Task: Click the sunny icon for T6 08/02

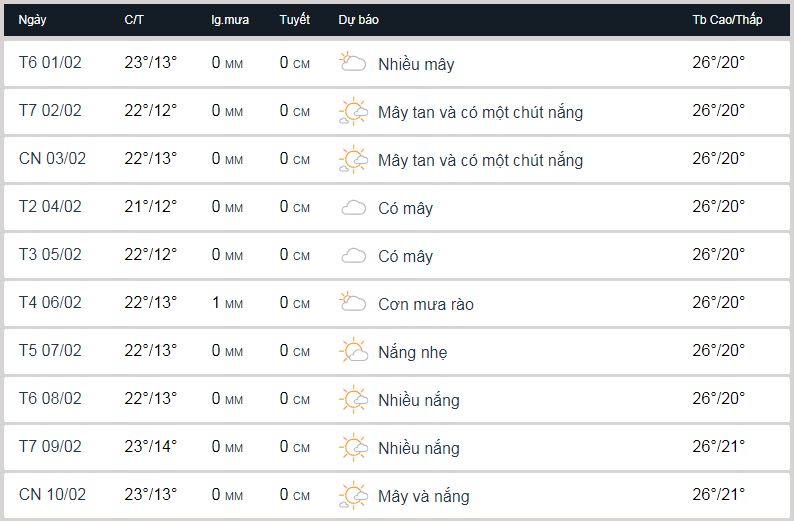Action: 353,399
